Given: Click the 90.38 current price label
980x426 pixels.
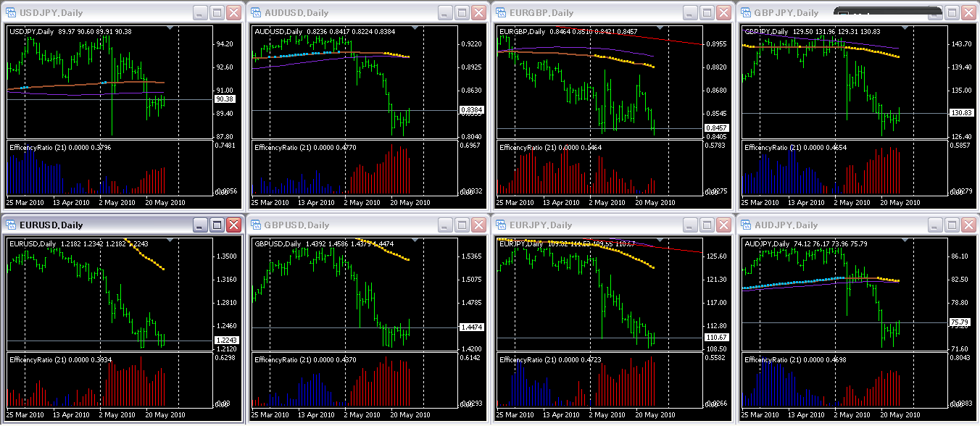Looking at the screenshot, I should [x=225, y=99].
